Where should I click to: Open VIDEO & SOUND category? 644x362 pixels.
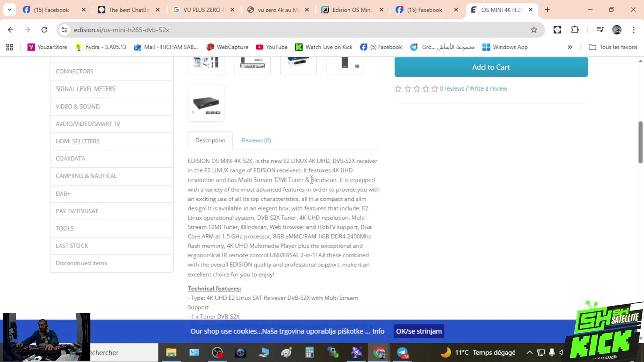click(112, 106)
